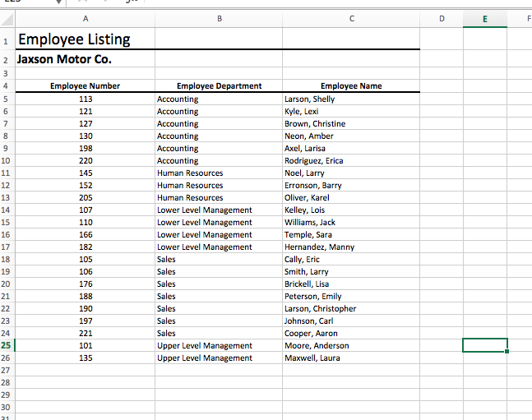Select the highlighted column E header
Screen dimensions: 532x420
click(485, 19)
